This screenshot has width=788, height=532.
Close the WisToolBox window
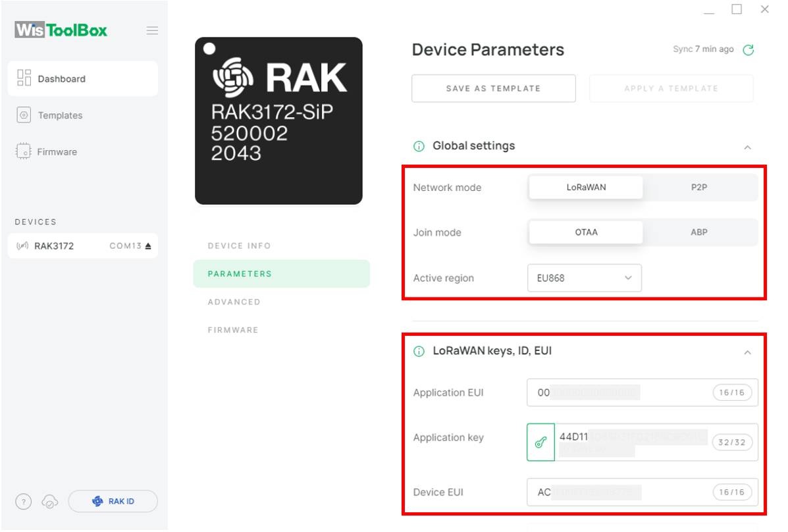[x=764, y=9]
